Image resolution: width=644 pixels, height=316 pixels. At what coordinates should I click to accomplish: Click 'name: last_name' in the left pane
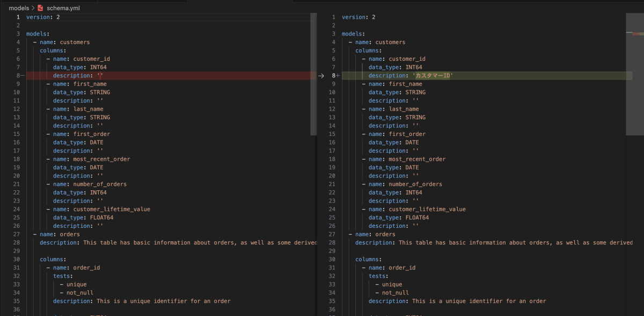click(78, 109)
